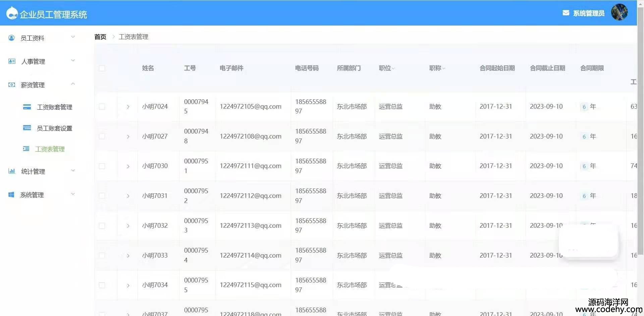Image resolution: width=644 pixels, height=316 pixels.
Task: Click the 系统管理员 username label
Action: tap(588, 13)
